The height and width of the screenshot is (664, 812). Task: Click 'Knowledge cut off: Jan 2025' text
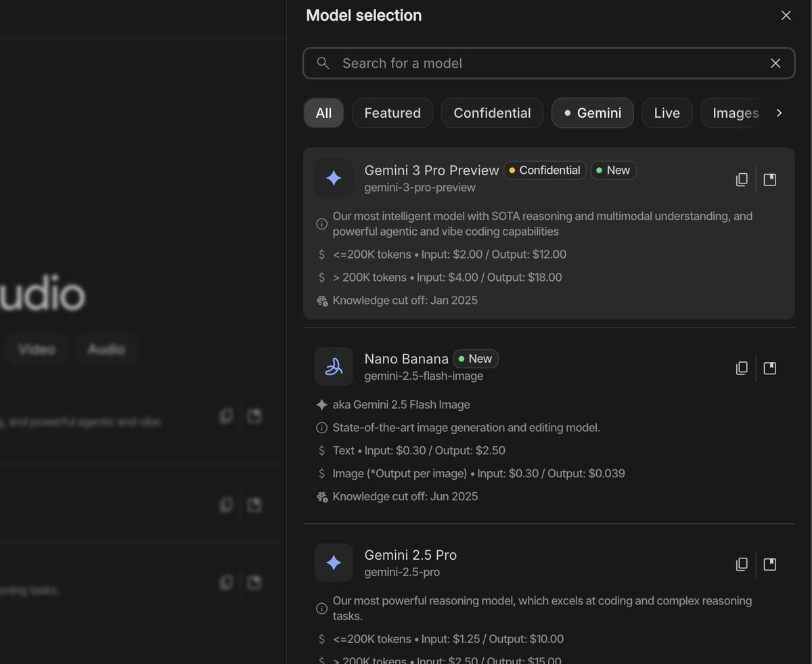click(405, 301)
